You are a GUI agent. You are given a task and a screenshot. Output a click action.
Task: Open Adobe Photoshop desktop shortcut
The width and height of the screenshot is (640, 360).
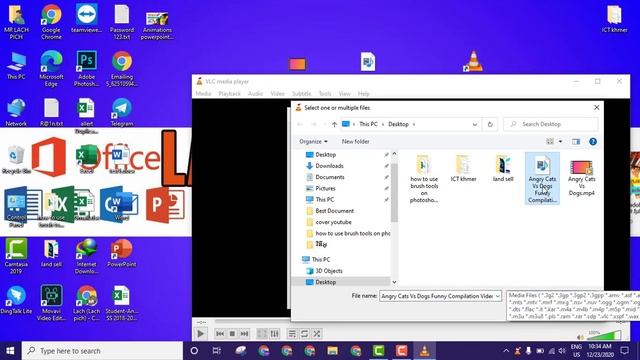(87, 69)
